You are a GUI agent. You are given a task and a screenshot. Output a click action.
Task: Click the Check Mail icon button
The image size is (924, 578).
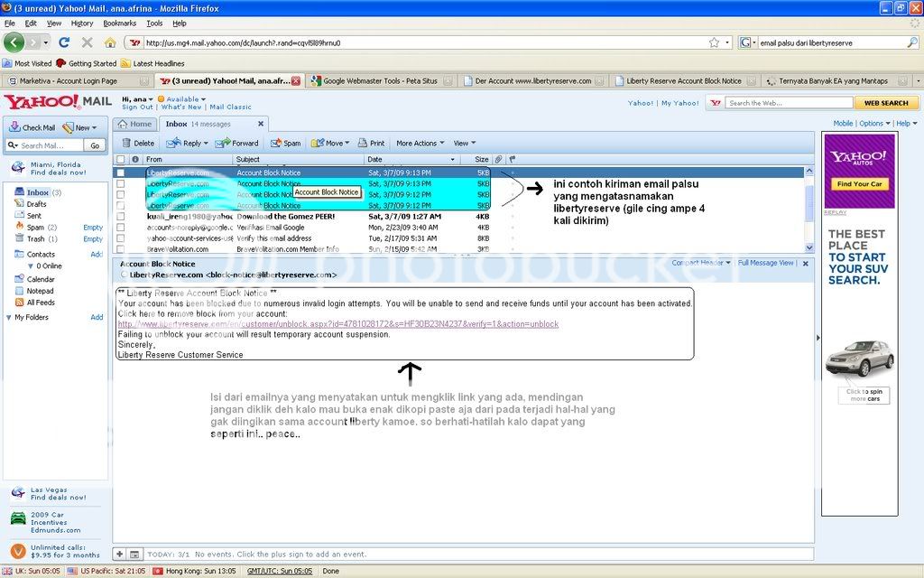(32, 127)
